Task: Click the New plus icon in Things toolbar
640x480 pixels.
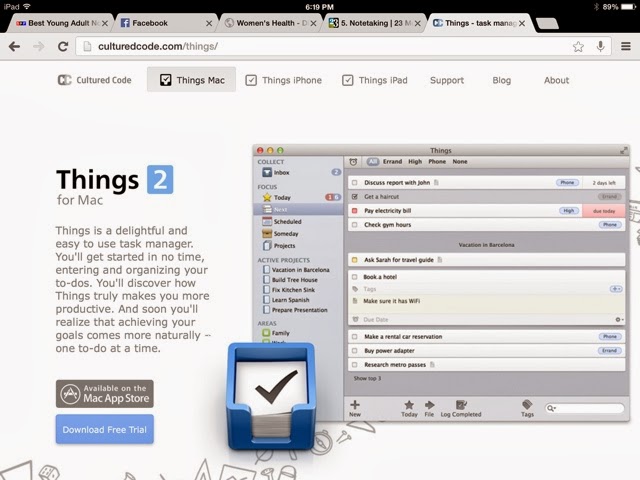Action: pos(355,408)
